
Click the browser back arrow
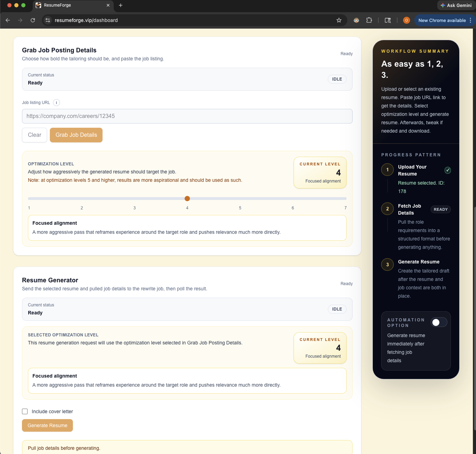pos(8,20)
